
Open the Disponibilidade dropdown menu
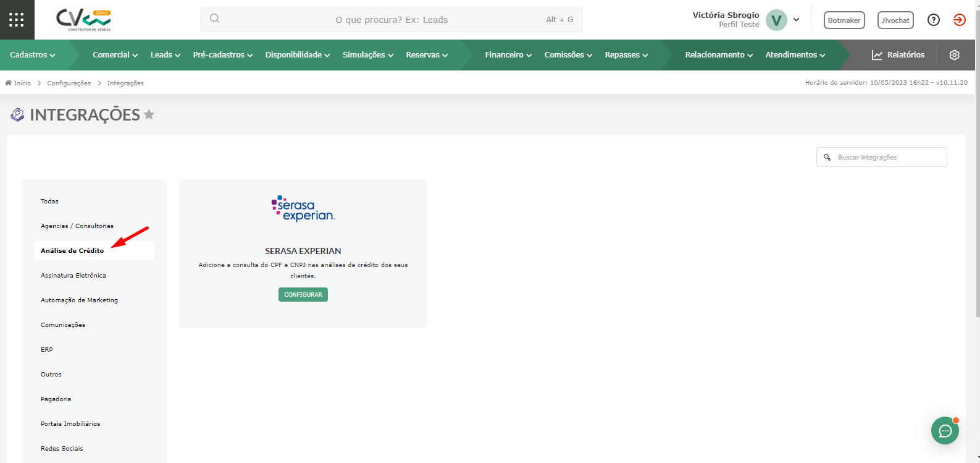click(x=298, y=55)
